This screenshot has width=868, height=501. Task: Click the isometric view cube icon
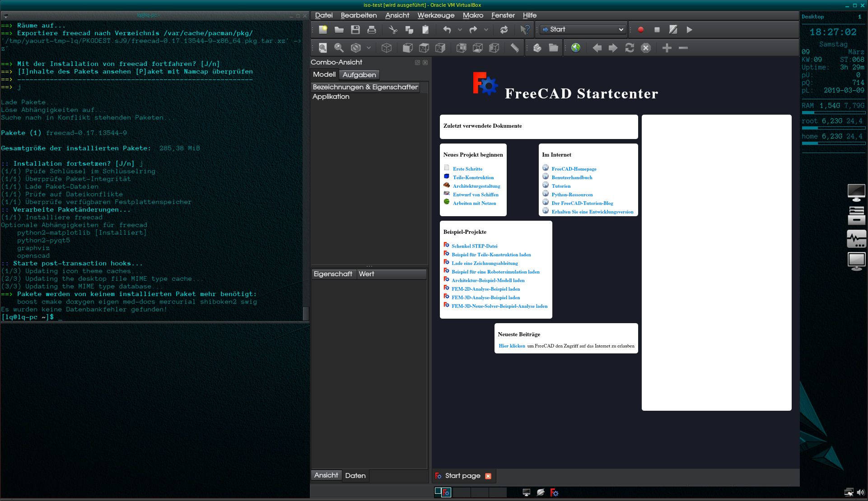(387, 48)
